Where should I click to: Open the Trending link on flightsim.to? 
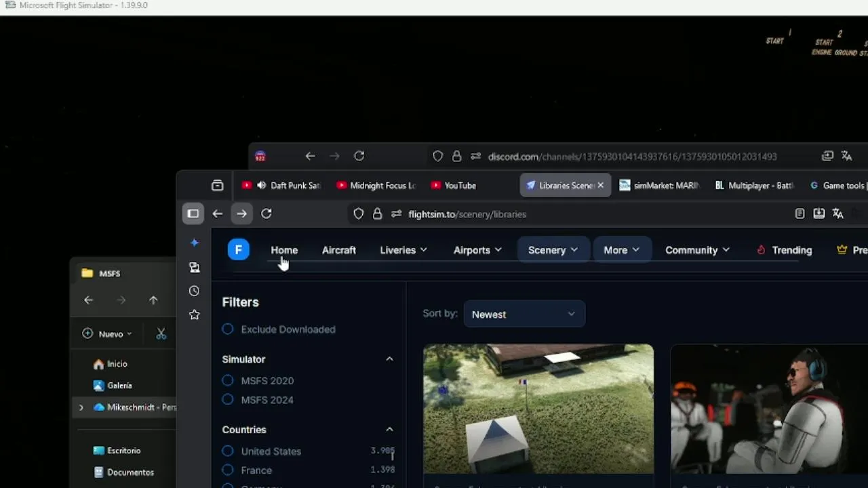[791, 250]
